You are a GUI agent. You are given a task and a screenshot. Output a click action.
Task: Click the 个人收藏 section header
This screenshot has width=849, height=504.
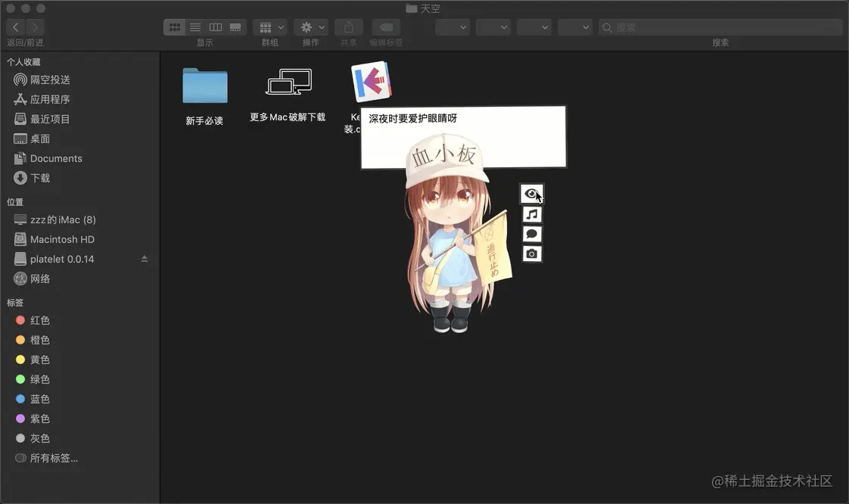pos(23,62)
